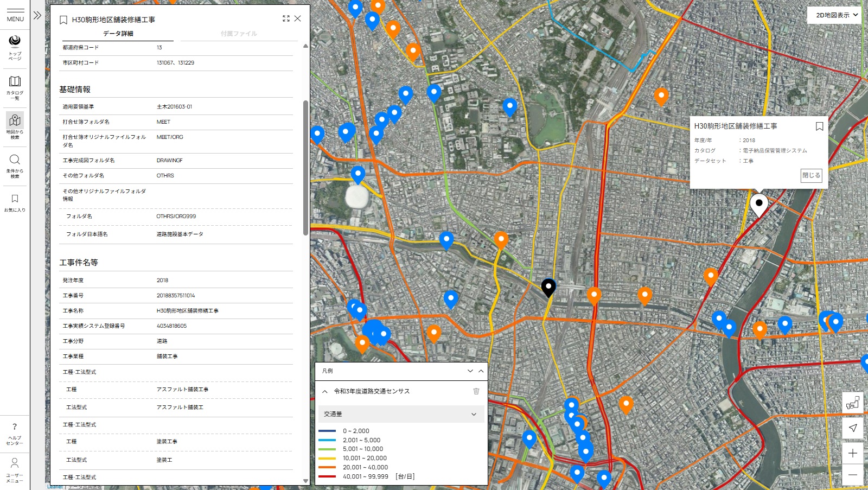Switch to the 付属ファイル tab
Screen dimensions: 868x490
tap(239, 34)
